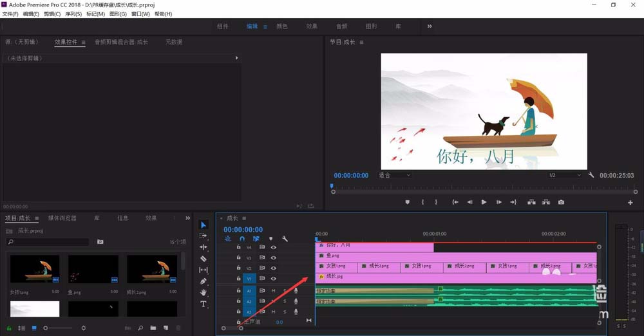Image resolution: width=644 pixels, height=336 pixels.
Task: Open the zoom level 适合 dropdown
Action: (x=394, y=175)
